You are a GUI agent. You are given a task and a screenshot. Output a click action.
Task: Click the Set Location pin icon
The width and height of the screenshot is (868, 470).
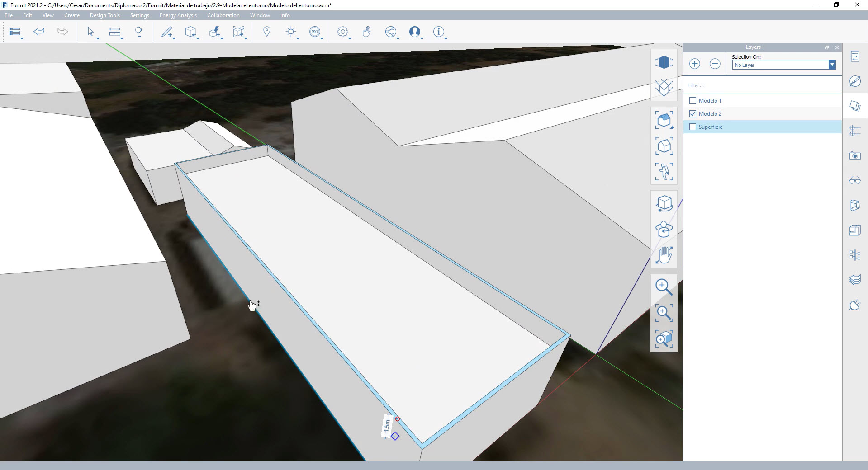pyautogui.click(x=267, y=32)
